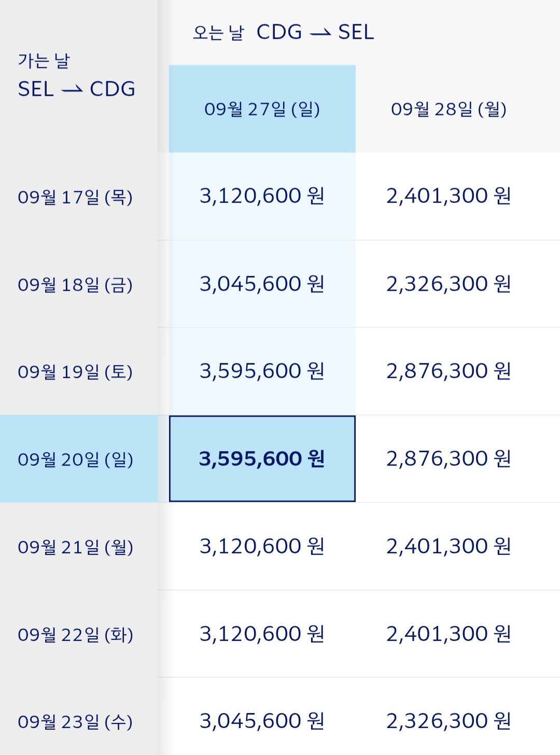Tap 09월 22일 departure, 09월 28일 return fare
560x755 pixels.
[449, 634]
